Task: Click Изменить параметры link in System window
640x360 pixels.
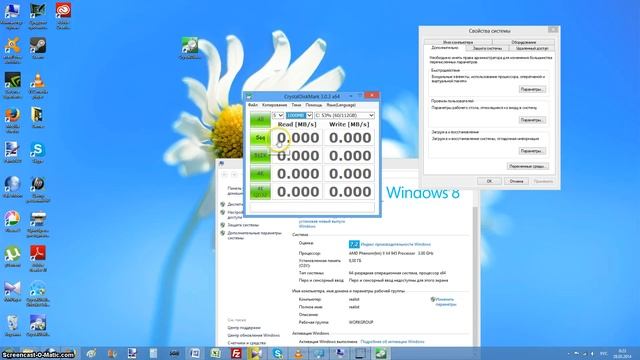Action: (445, 302)
